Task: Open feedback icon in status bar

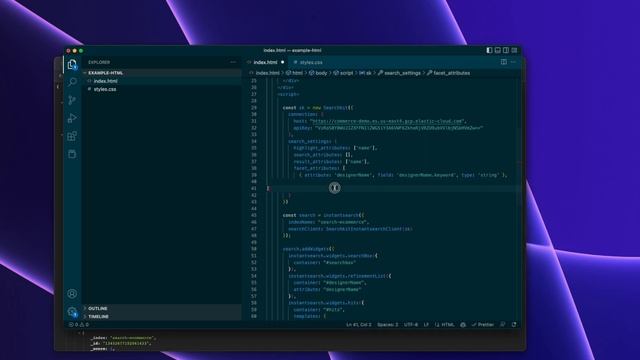Action: pyautogui.click(x=502, y=324)
